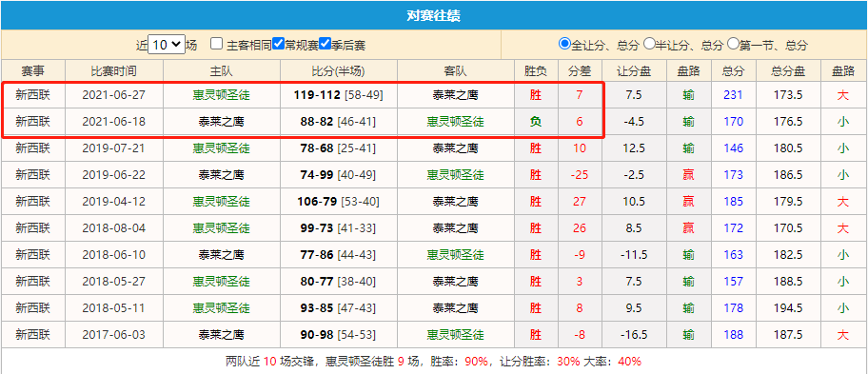Click the 比赛时间 column header

tap(114, 70)
